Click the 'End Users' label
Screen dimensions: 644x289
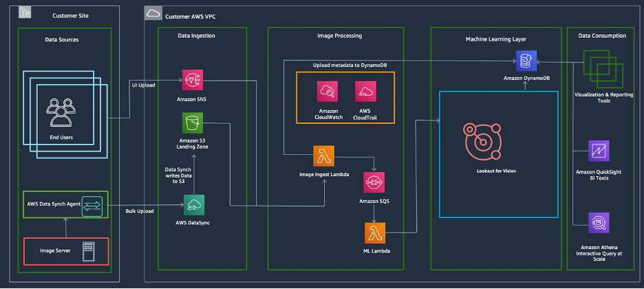tap(61, 138)
